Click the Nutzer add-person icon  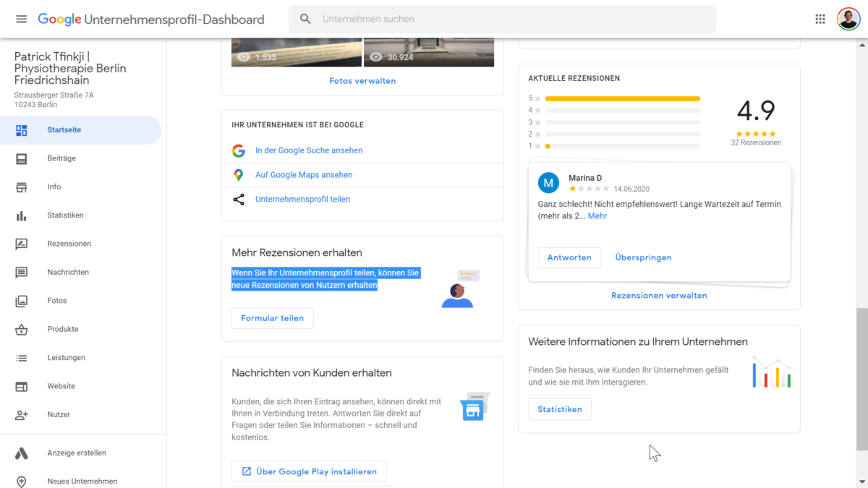tap(22, 415)
